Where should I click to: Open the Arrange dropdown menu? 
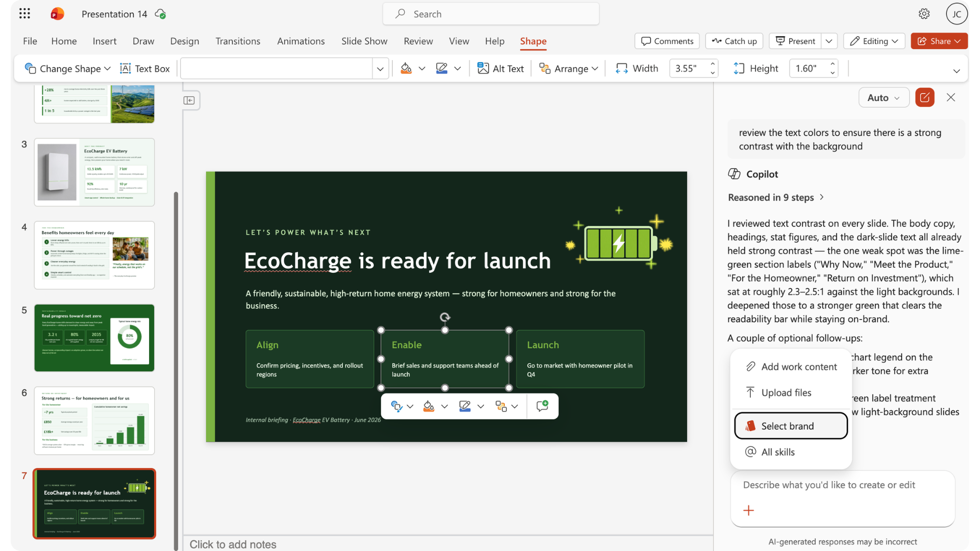pyautogui.click(x=569, y=68)
